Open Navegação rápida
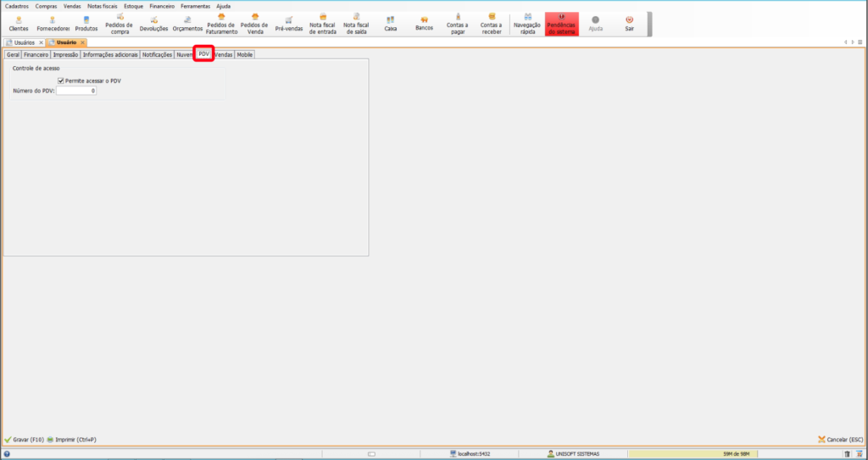This screenshot has width=868, height=460. (x=527, y=23)
